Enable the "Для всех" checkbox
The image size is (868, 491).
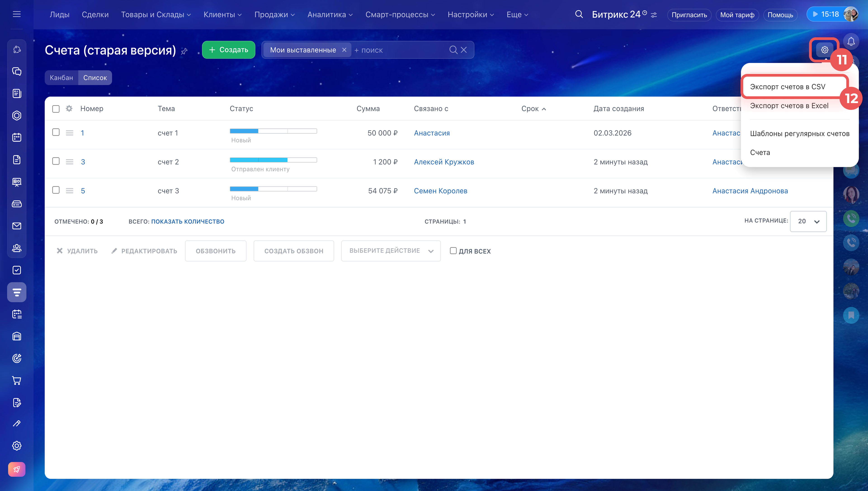pos(453,250)
